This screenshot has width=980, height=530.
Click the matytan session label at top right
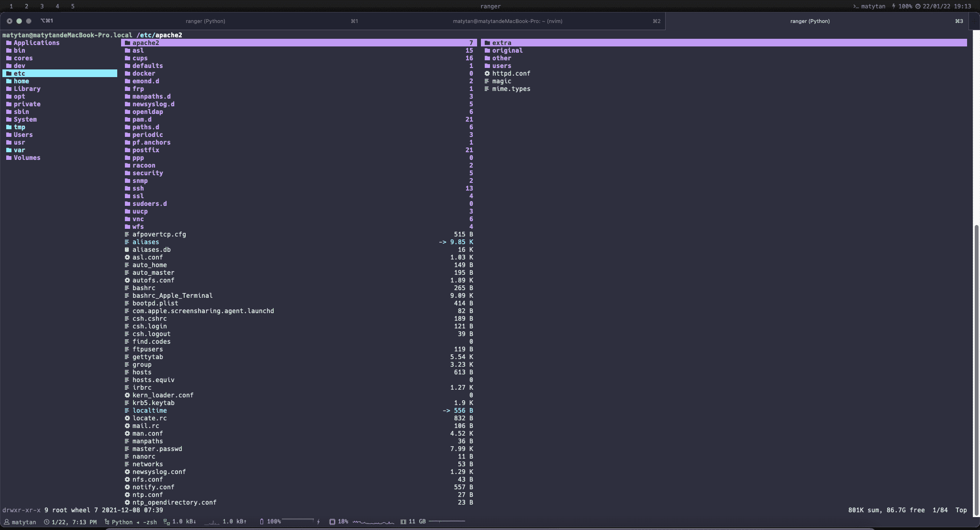(873, 6)
